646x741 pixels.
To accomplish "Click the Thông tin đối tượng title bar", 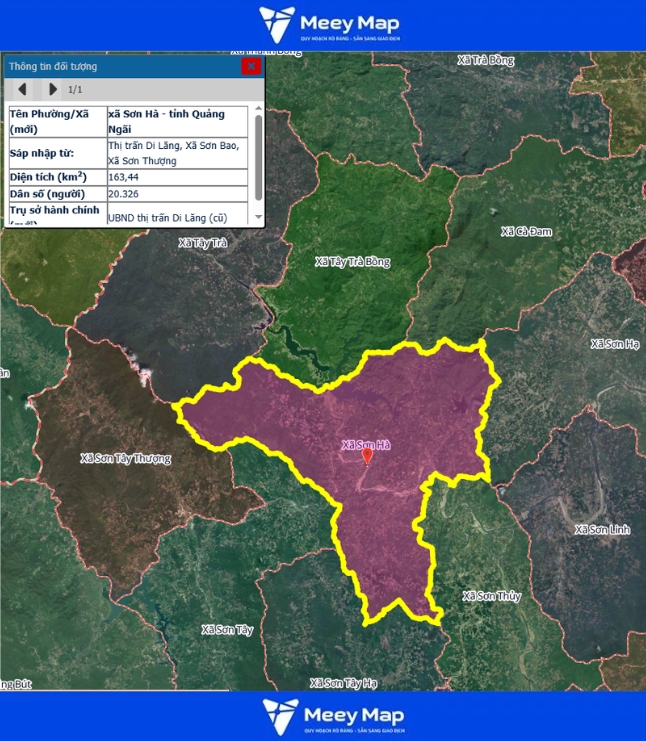I will (x=120, y=66).
